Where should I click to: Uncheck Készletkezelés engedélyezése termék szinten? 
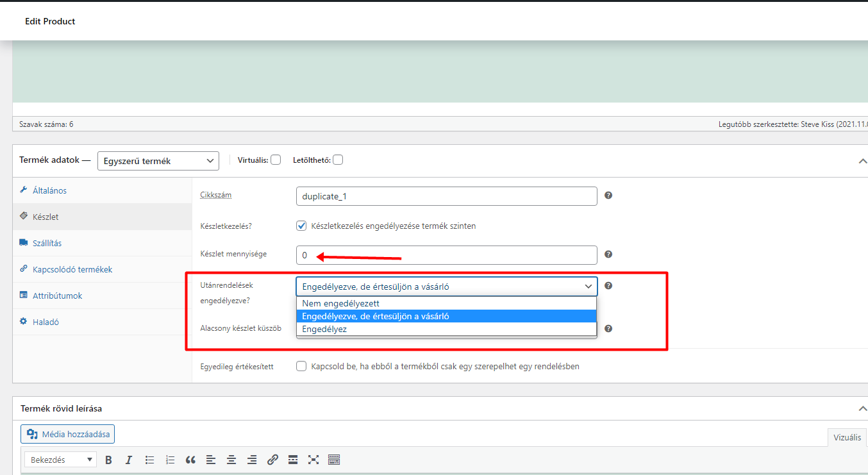click(x=301, y=226)
